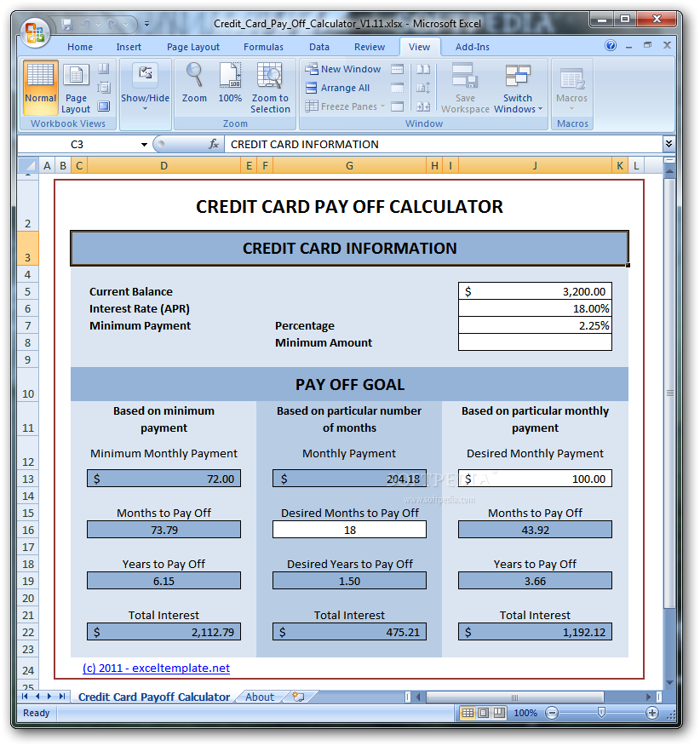
Task: Open the exceltemplate.net copyright link
Action: (x=156, y=668)
